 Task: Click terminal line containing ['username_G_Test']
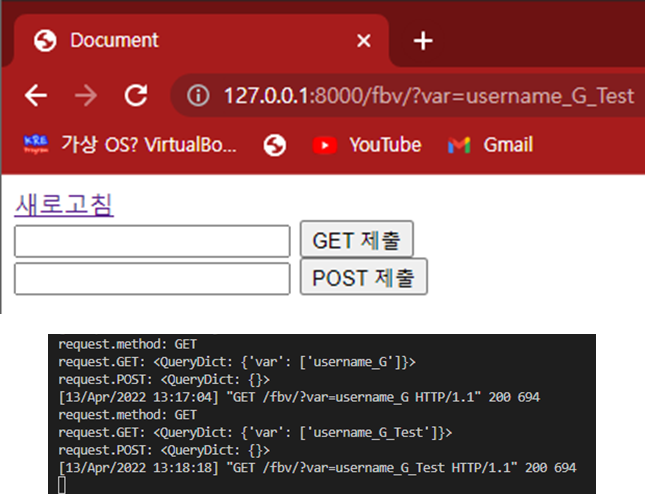(255, 433)
